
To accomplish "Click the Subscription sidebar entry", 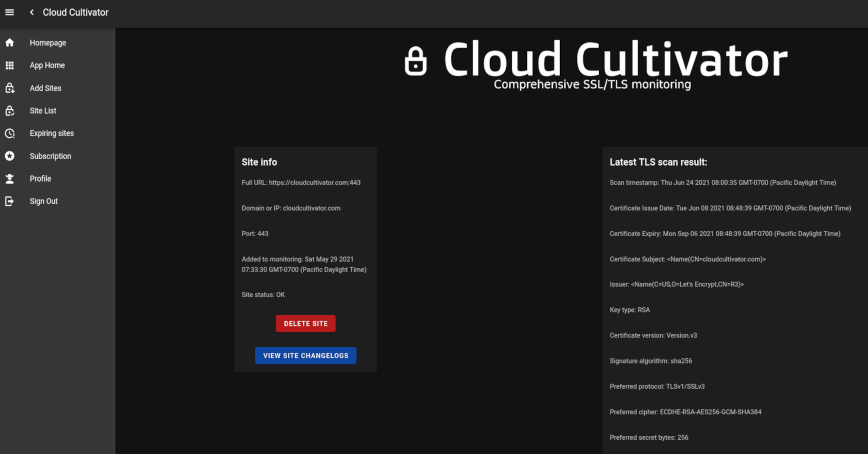I will (x=50, y=156).
